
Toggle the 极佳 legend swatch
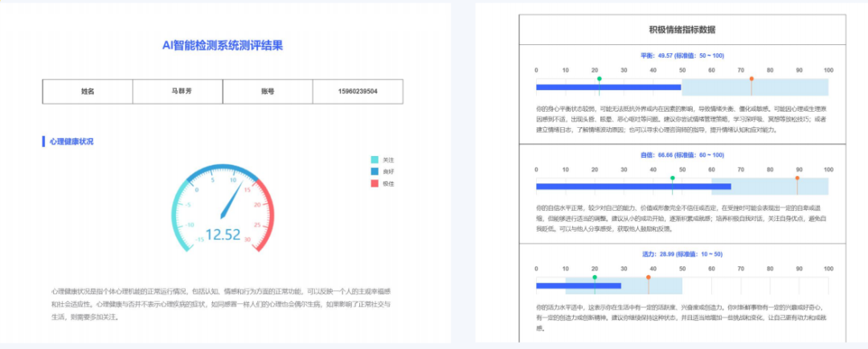375,183
